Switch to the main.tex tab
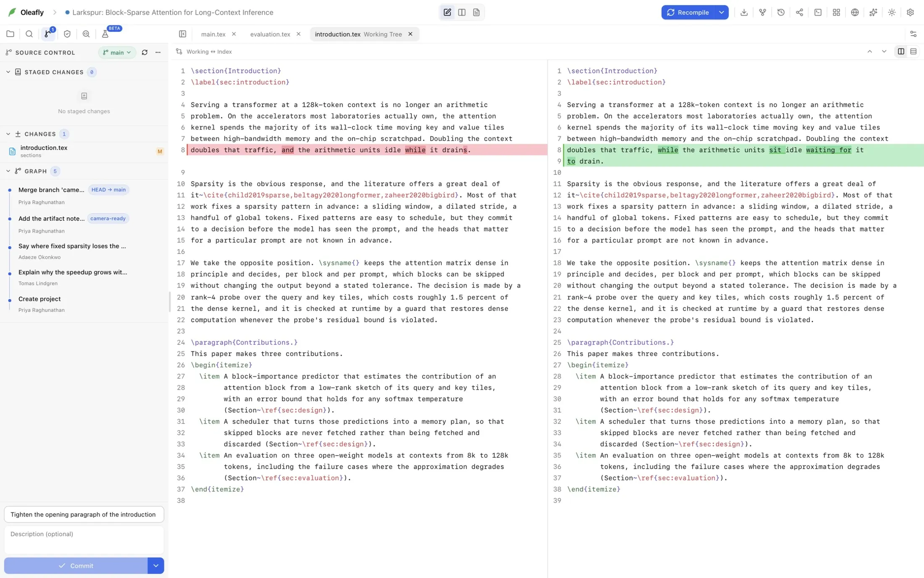924x578 pixels. [x=213, y=34]
